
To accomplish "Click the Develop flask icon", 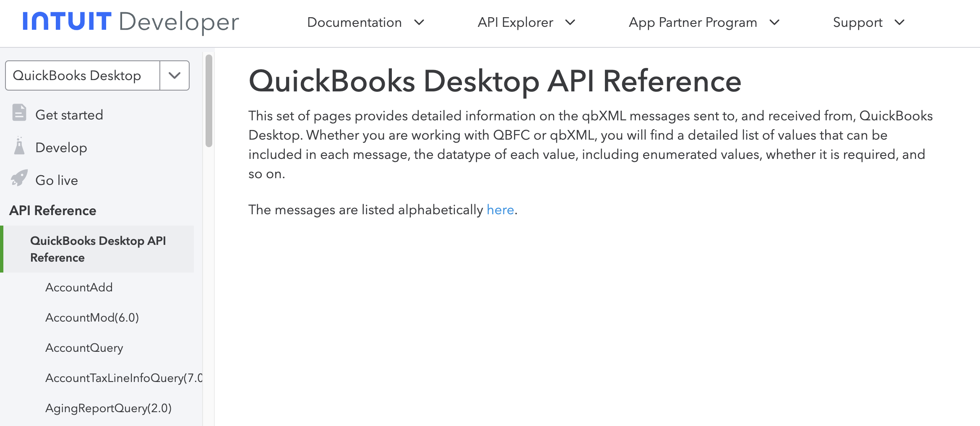I will click(x=19, y=145).
